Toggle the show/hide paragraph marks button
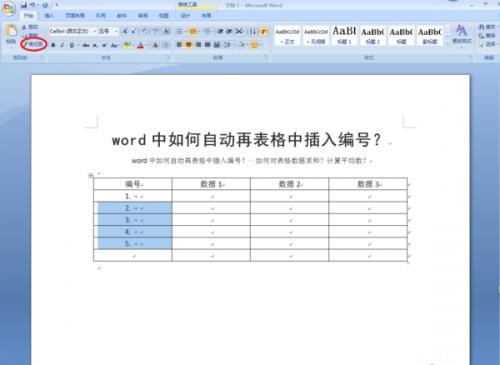This screenshot has height=365, width=500. point(263,31)
